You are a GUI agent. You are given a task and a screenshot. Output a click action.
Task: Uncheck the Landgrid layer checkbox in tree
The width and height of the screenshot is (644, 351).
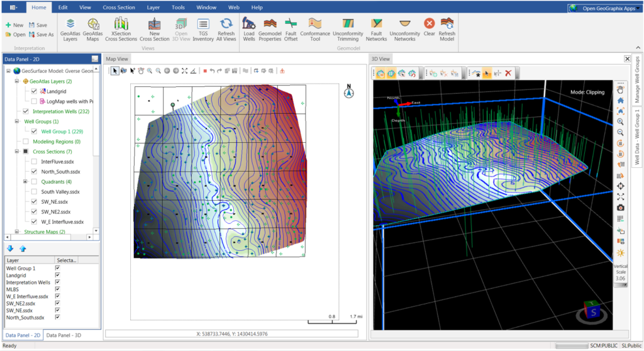(x=34, y=91)
